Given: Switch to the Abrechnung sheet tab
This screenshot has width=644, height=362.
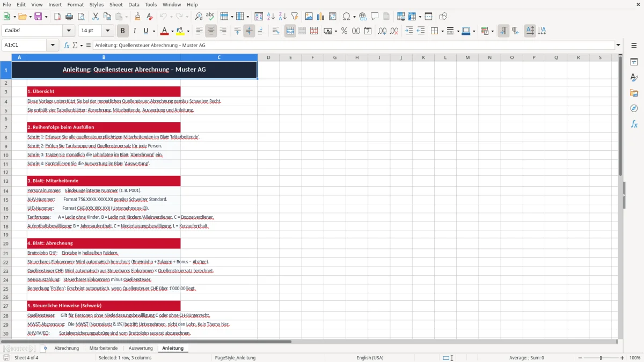Looking at the screenshot, I should [67, 348].
